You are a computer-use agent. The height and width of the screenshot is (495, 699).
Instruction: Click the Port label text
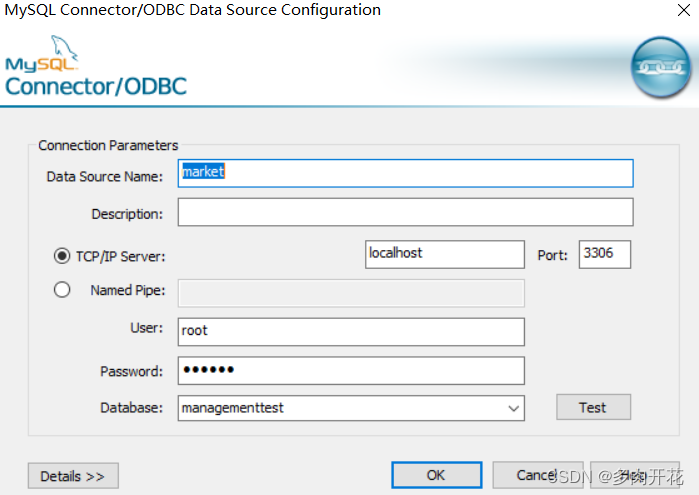tap(552, 255)
